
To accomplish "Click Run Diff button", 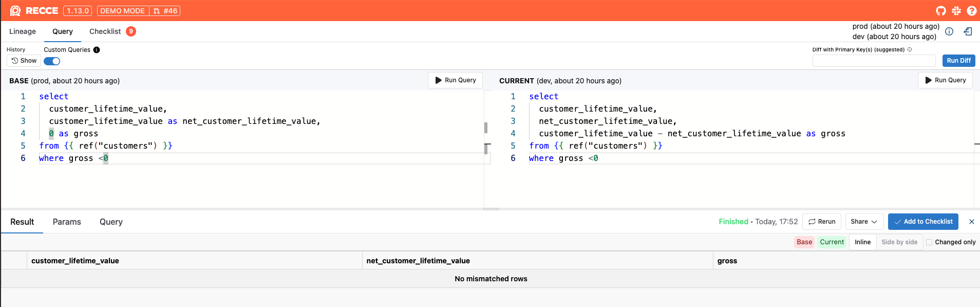I will pyautogui.click(x=958, y=61).
